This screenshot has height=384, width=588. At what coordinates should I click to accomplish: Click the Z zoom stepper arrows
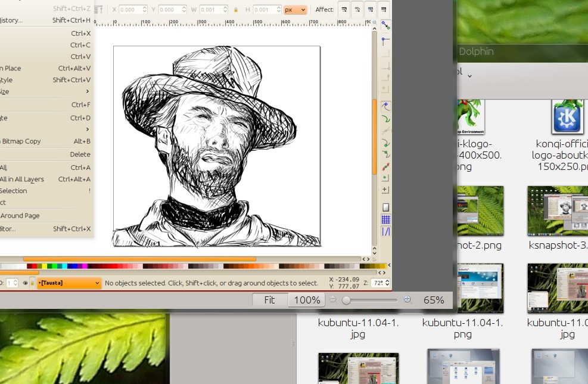pos(387,283)
